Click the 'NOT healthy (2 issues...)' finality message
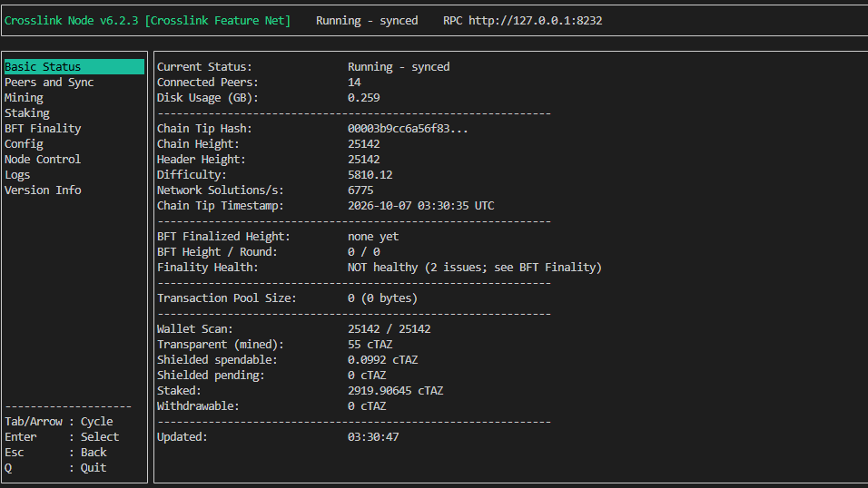This screenshot has height=488, width=868. (x=475, y=268)
